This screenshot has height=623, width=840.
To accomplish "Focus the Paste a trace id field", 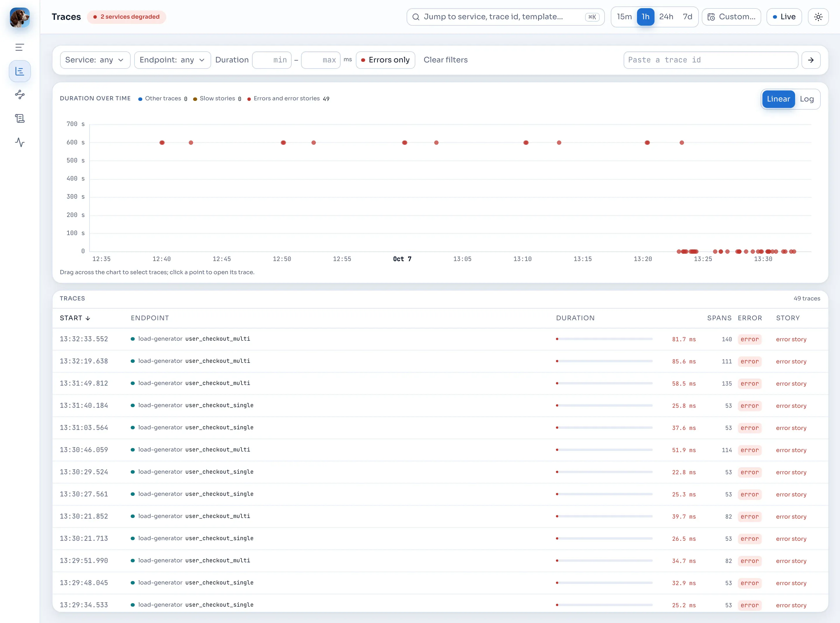I will pos(711,60).
